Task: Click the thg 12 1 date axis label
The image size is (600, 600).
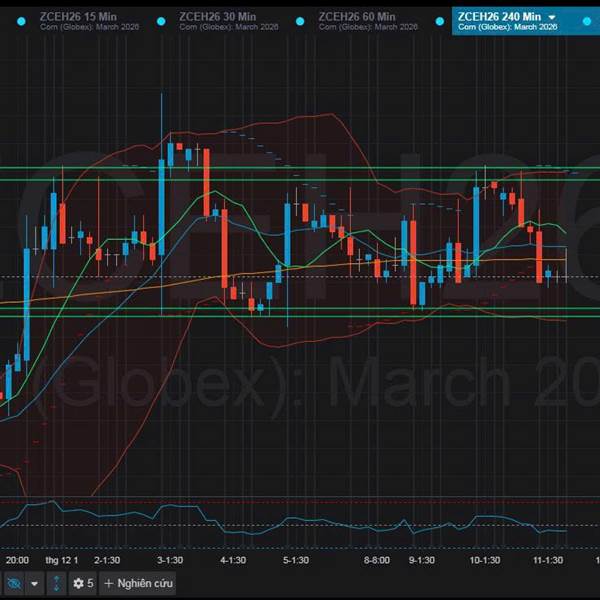Action: pyautogui.click(x=62, y=560)
